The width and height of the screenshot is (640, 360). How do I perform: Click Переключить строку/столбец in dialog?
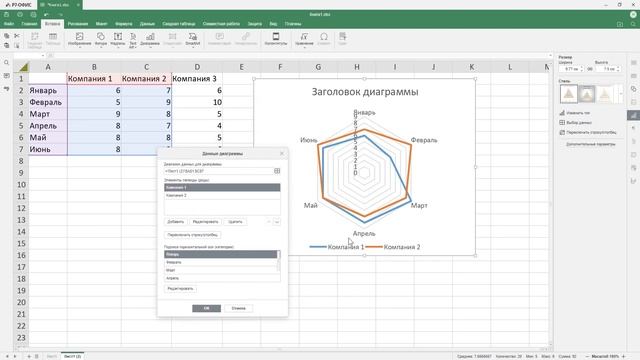point(193,235)
